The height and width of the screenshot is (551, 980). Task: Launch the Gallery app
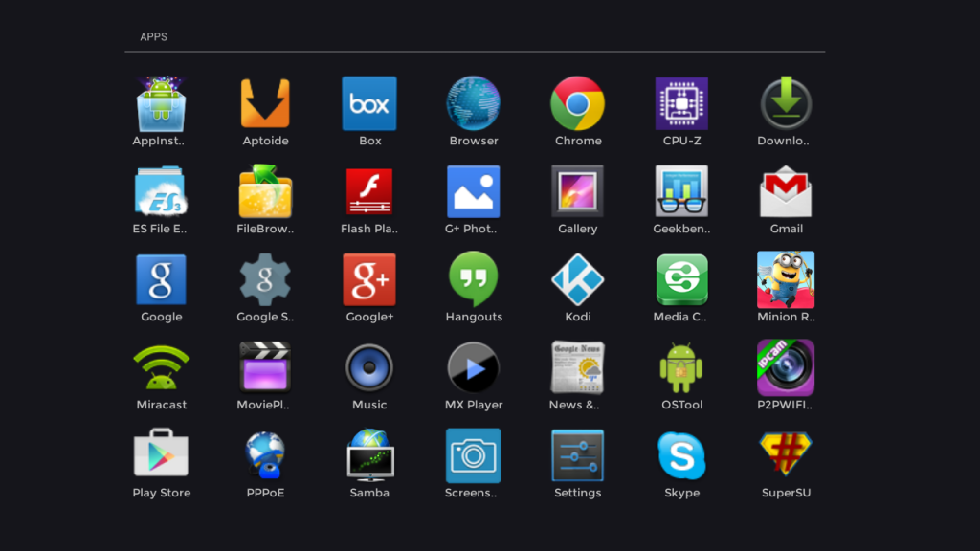click(x=577, y=191)
